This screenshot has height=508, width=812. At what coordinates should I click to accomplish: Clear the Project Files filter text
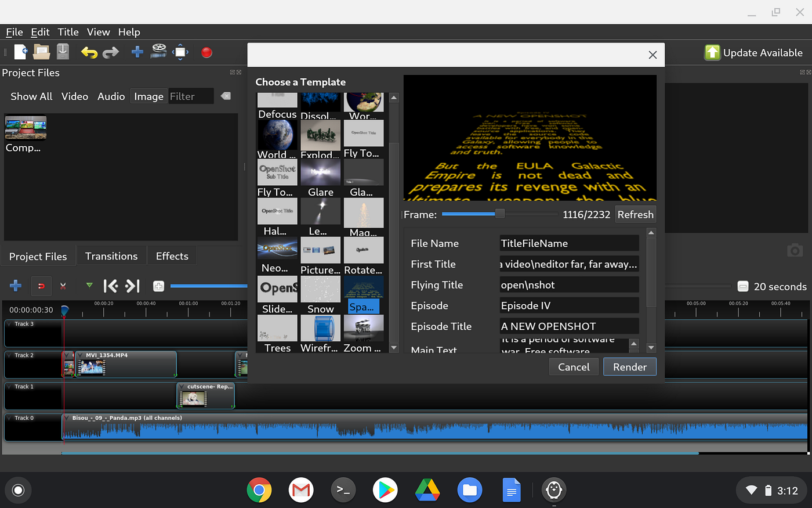[x=226, y=96]
